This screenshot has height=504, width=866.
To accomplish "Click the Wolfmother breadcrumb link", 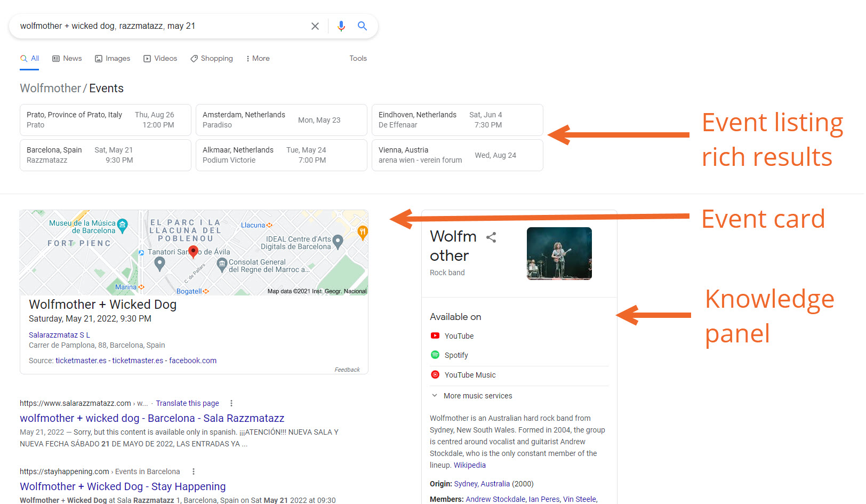I will (x=51, y=89).
